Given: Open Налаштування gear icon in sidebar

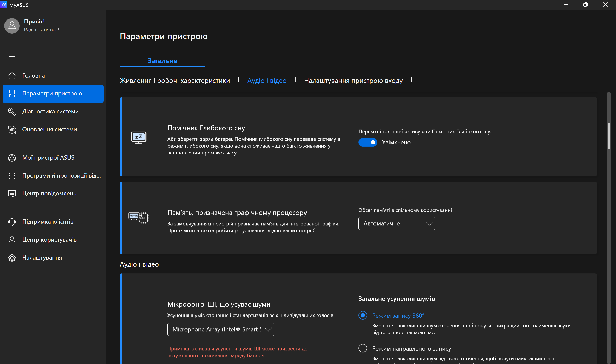Looking at the screenshot, I should coord(12,258).
